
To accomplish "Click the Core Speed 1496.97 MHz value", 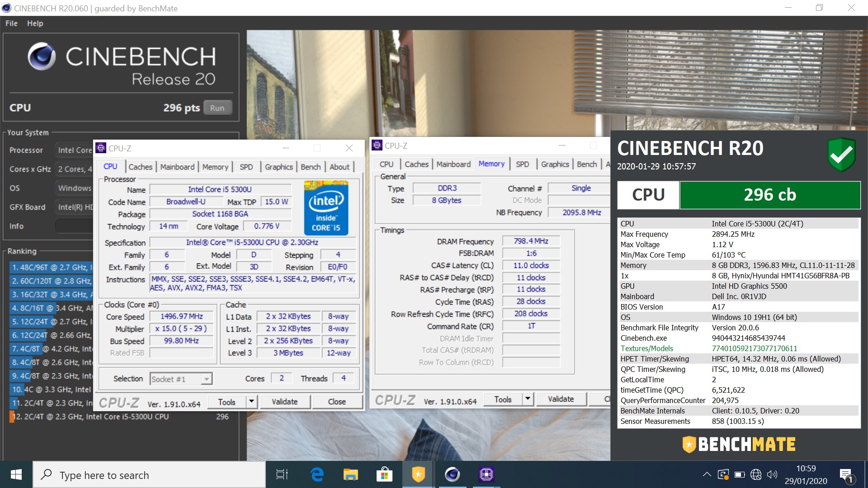I will 182,316.
